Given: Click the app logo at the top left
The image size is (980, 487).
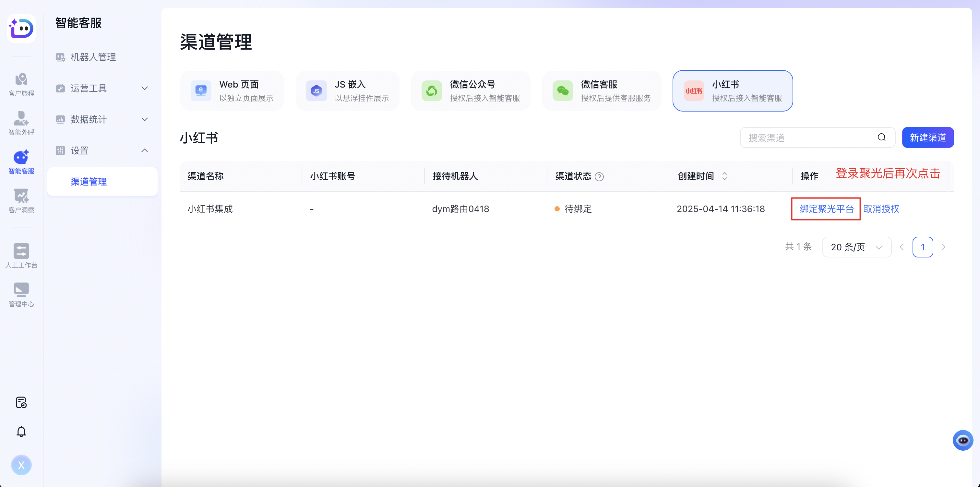Looking at the screenshot, I should pos(21,29).
